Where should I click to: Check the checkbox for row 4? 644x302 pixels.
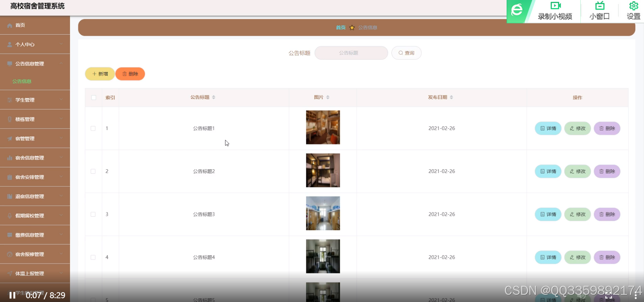[x=93, y=257]
